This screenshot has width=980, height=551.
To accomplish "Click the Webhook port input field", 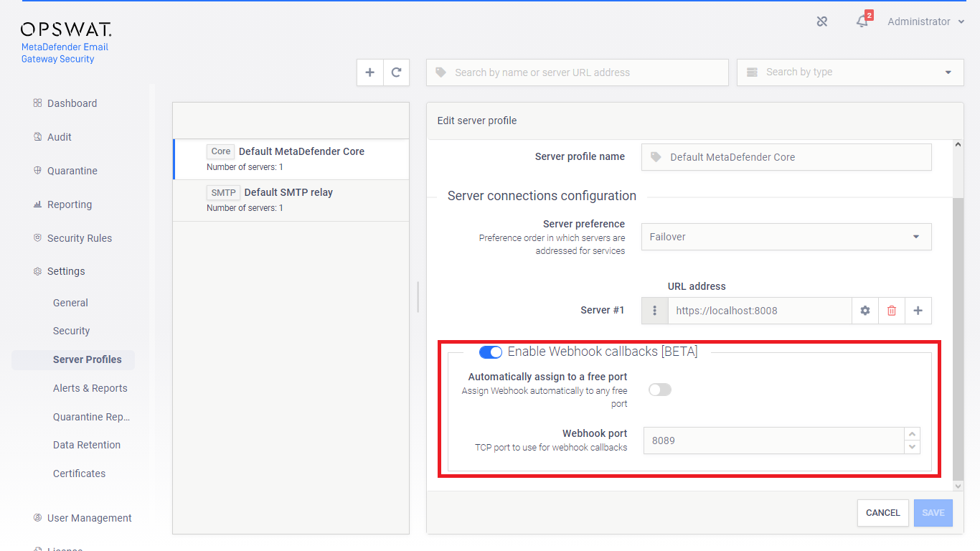I will [x=773, y=441].
